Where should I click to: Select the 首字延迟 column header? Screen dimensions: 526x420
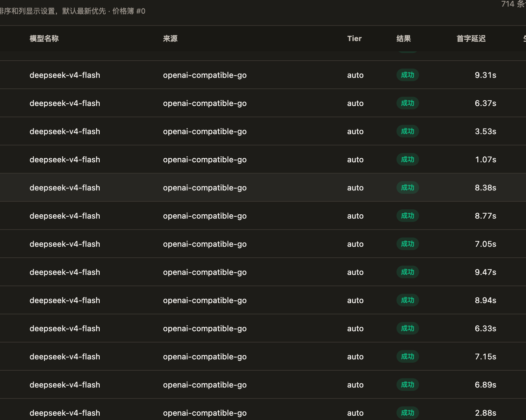[471, 38]
